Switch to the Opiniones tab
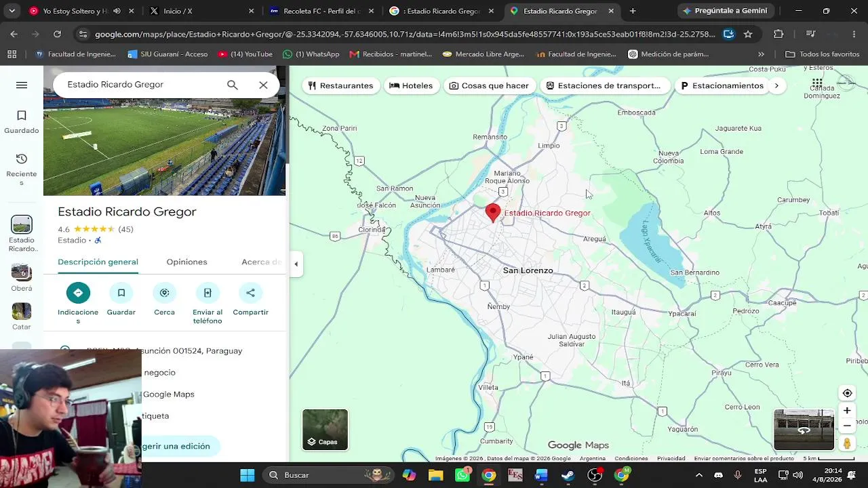Viewport: 868px width, 488px height. (186, 262)
